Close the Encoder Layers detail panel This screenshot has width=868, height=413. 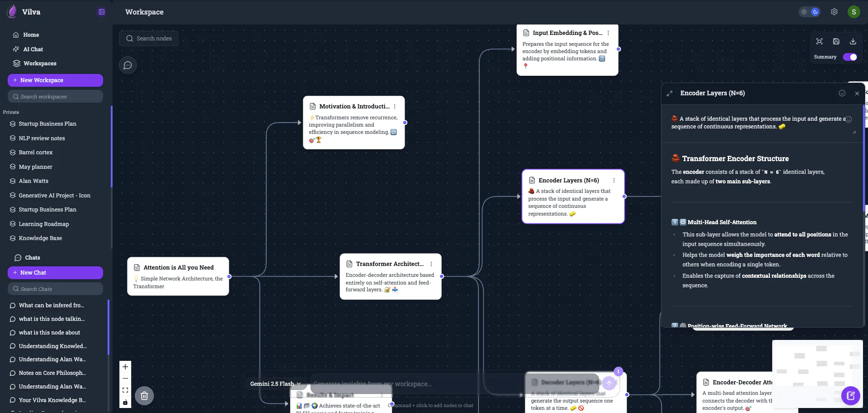[x=857, y=93]
